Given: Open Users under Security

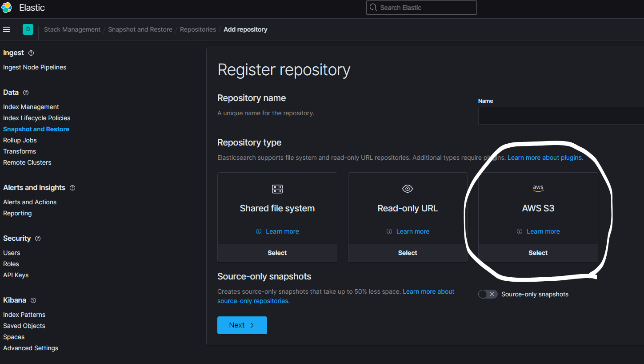Looking at the screenshot, I should click(x=12, y=253).
